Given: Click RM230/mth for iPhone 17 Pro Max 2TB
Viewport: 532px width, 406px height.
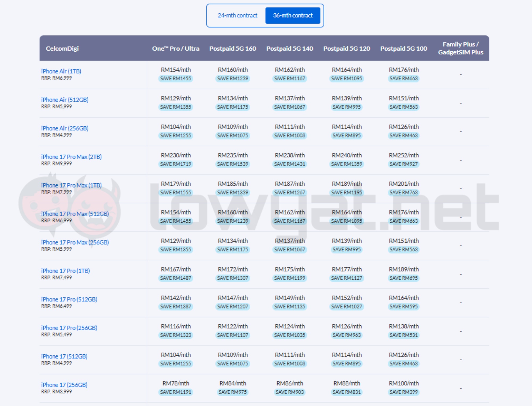Looking at the screenshot, I should [x=176, y=155].
